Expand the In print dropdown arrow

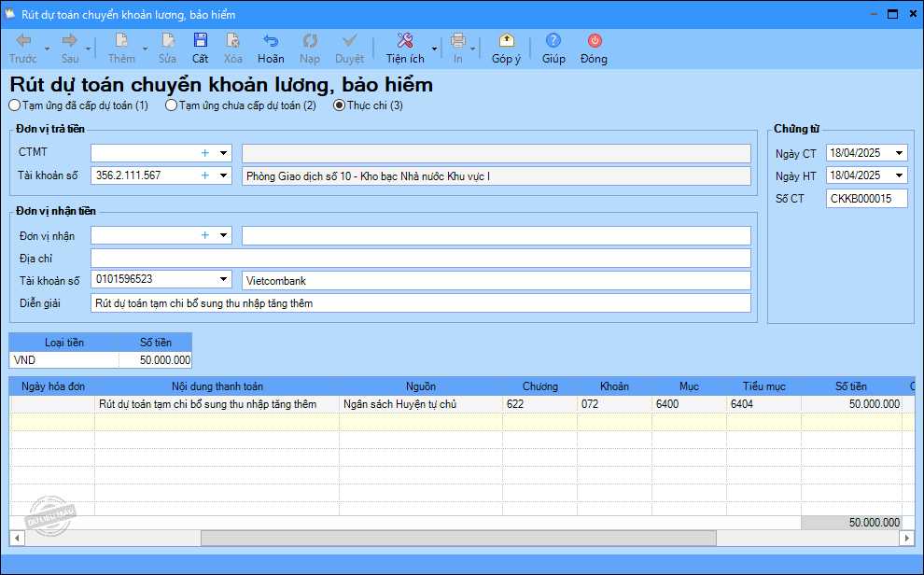(472, 49)
